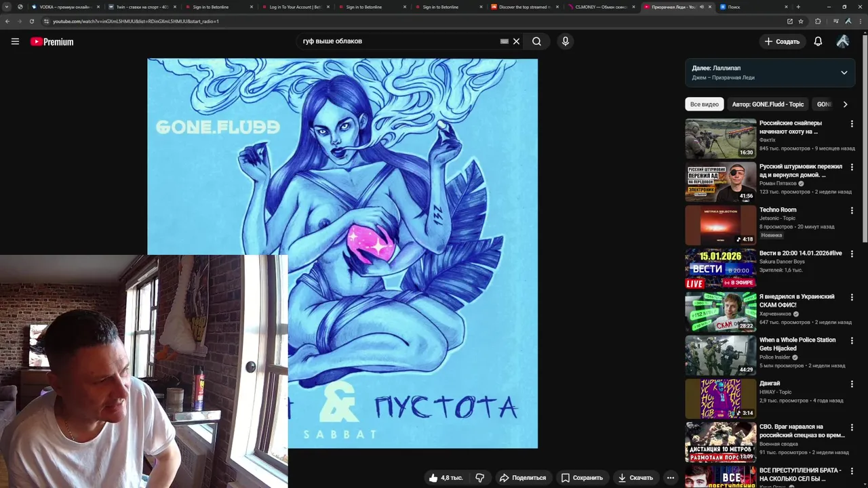Viewport: 868px width, 488px height.
Task: Open the YouTube hamburger guide menu
Action: 15,41
